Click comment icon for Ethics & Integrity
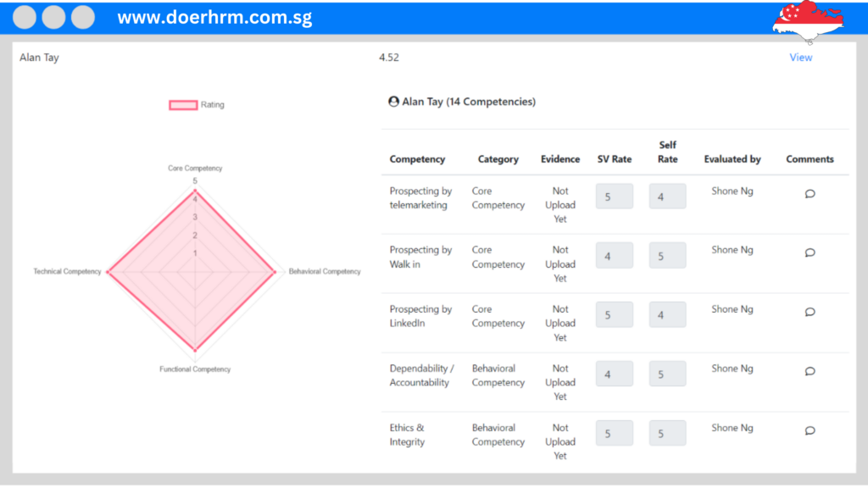 [810, 430]
